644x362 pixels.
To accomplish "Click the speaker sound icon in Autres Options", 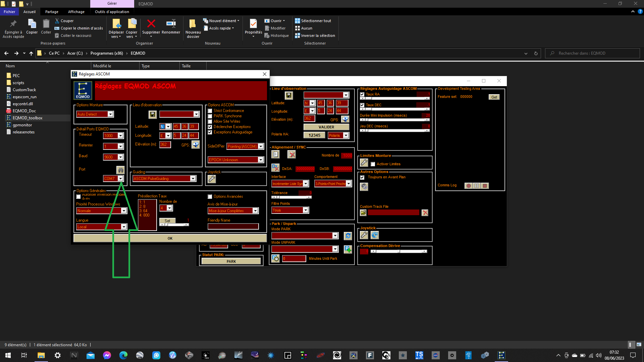I will 364,187.
